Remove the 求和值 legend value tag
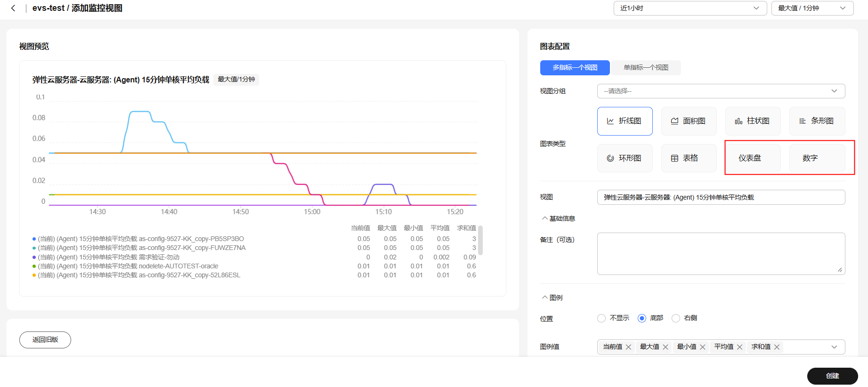The height and width of the screenshot is (387, 868). click(777, 347)
